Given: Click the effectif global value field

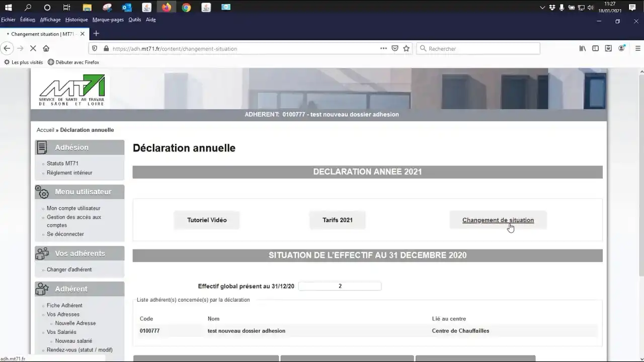Looking at the screenshot, I should (340, 286).
